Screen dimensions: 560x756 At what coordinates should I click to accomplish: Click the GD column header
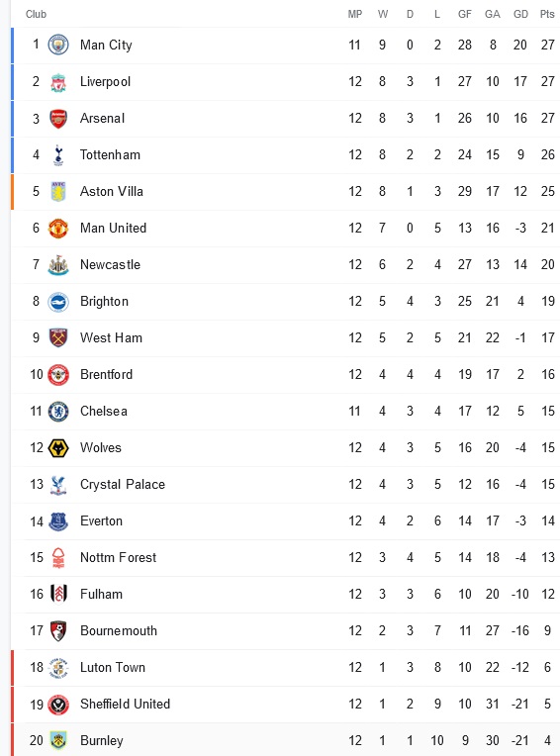[x=520, y=14]
